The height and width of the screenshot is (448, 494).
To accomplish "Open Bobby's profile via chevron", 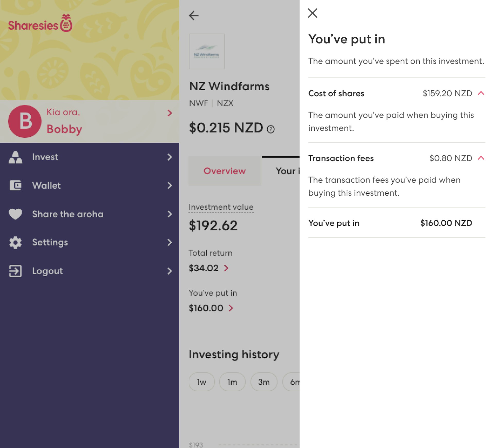I will click(170, 113).
